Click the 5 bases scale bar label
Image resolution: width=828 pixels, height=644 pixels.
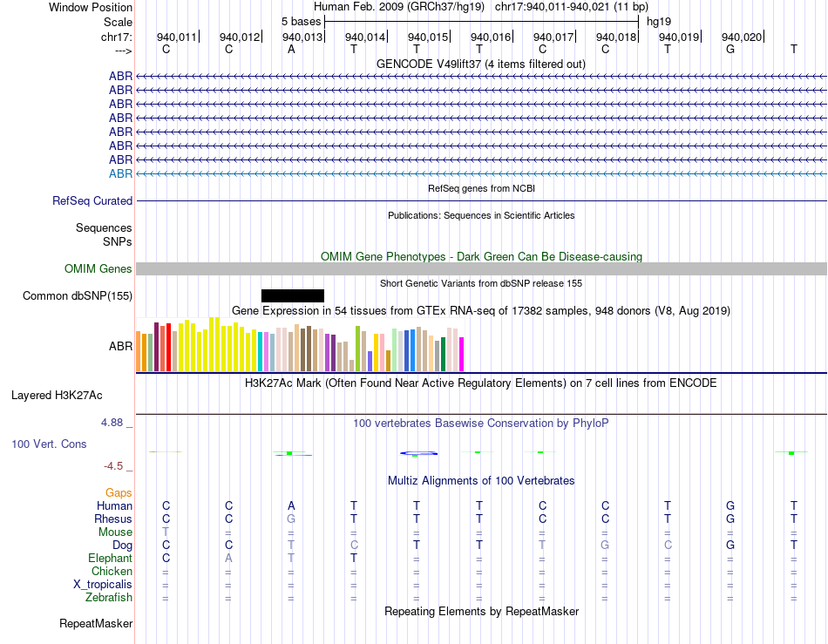click(x=301, y=22)
